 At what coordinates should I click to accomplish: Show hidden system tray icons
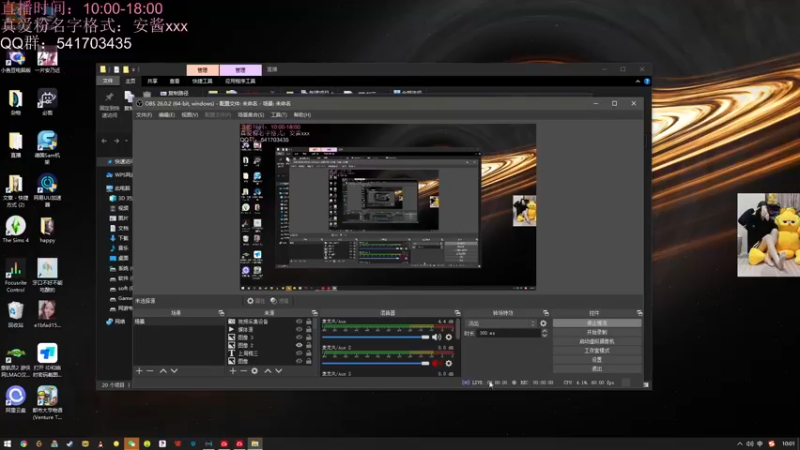739,444
